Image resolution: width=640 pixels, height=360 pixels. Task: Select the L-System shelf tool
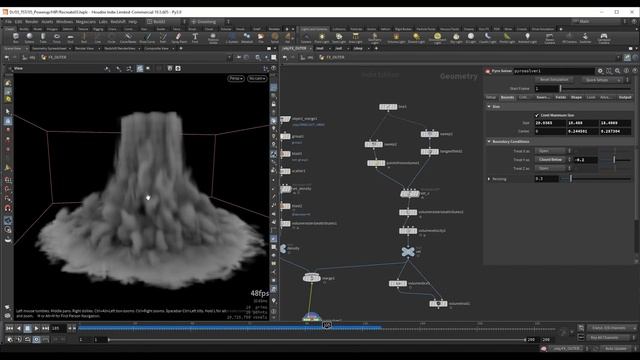(x=232, y=38)
